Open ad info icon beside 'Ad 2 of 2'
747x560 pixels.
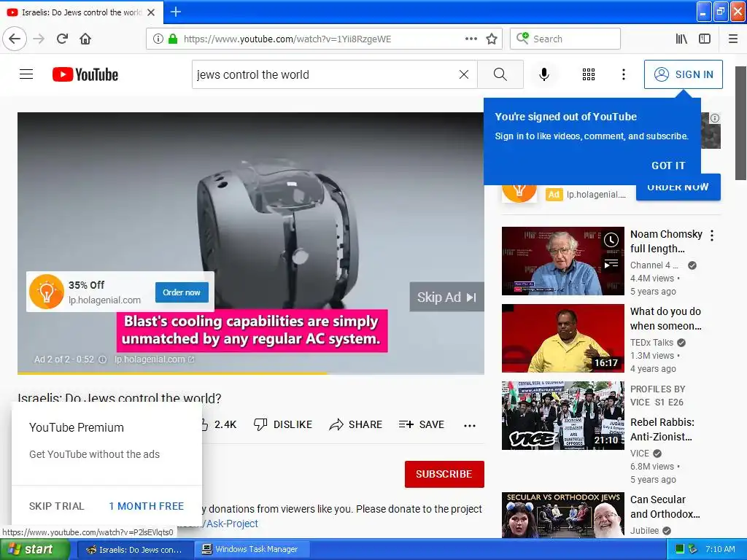tap(102, 359)
